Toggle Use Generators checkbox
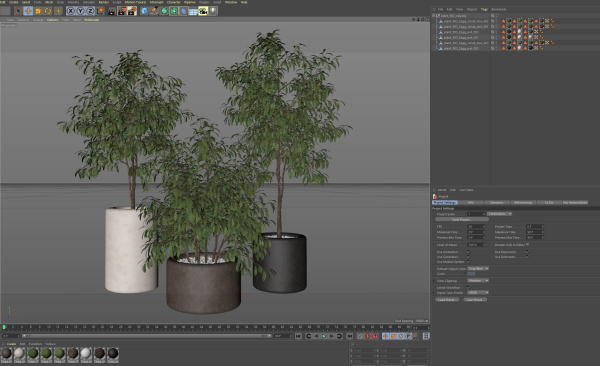 pos(468,257)
